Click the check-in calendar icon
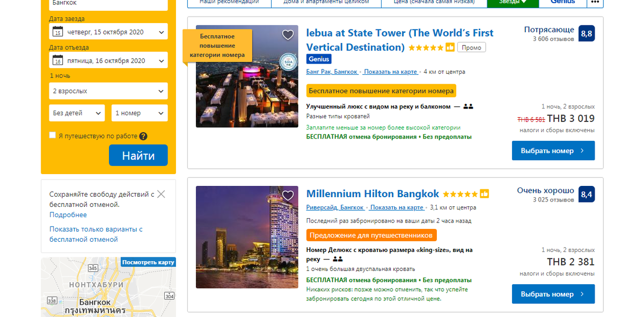The image size is (644, 317). point(57,32)
